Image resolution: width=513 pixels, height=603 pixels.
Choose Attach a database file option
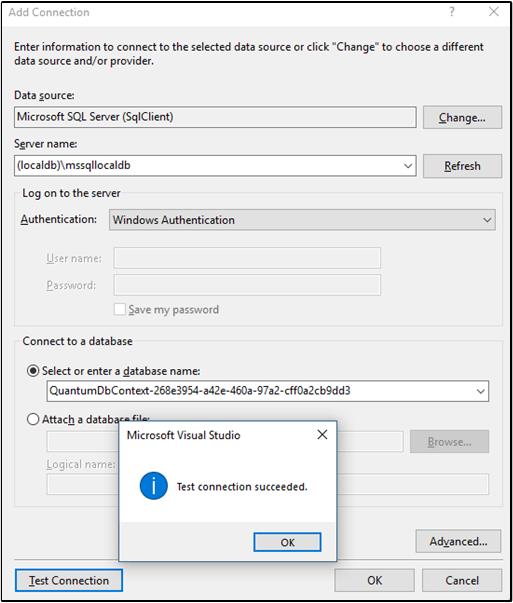[x=33, y=419]
